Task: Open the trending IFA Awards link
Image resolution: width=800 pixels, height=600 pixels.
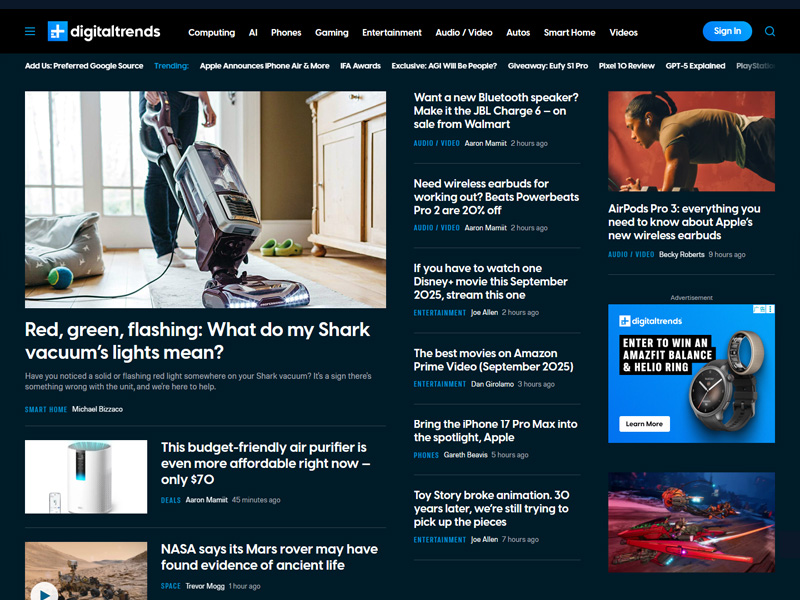Action: coord(360,65)
